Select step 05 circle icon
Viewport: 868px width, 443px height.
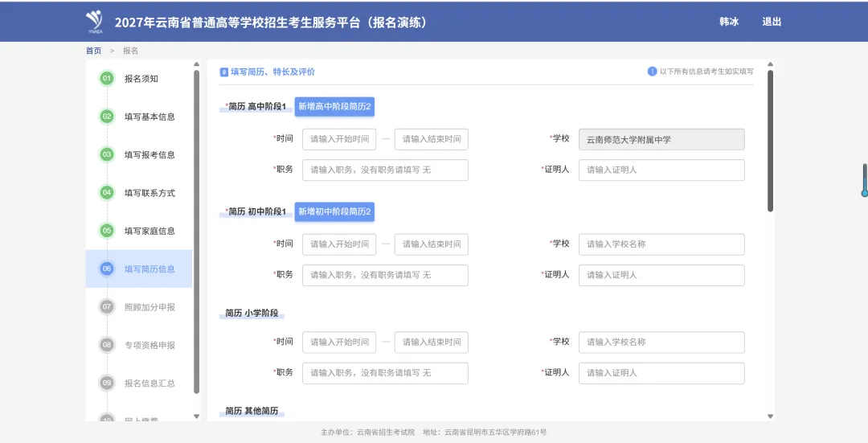(x=107, y=231)
